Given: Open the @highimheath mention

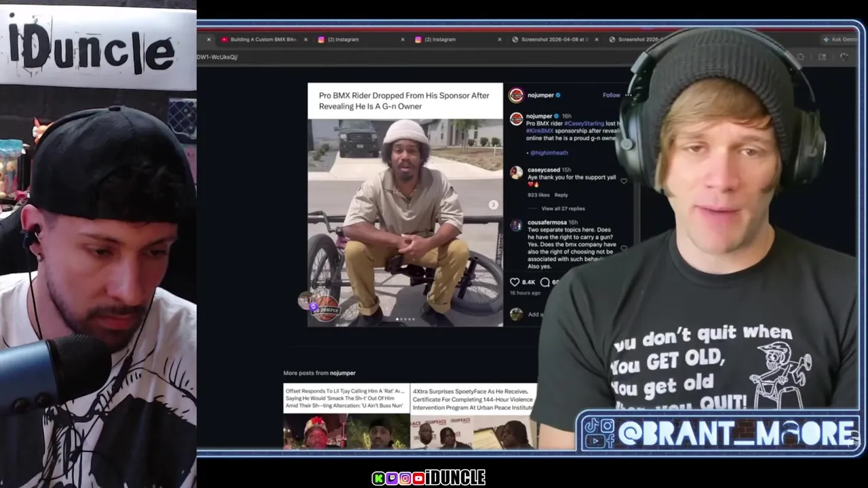Looking at the screenshot, I should (x=549, y=152).
